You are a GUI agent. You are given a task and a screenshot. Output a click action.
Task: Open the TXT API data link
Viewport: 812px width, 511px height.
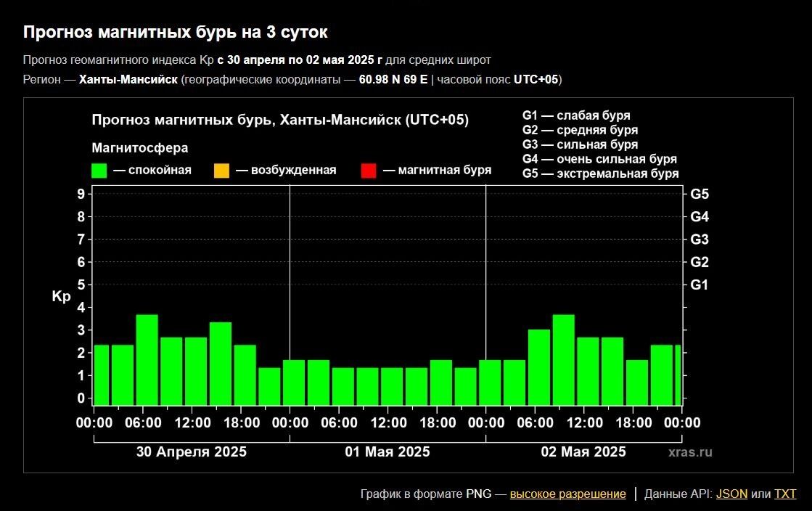pos(785,494)
